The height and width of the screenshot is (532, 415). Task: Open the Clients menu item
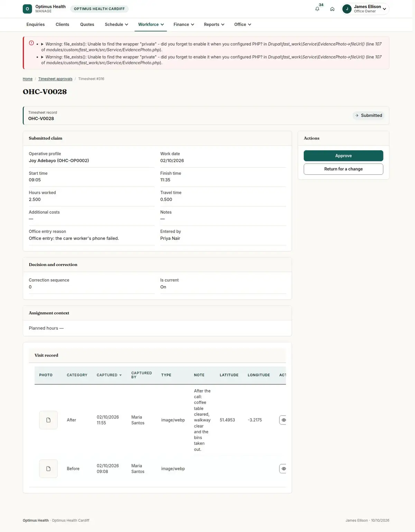click(62, 25)
